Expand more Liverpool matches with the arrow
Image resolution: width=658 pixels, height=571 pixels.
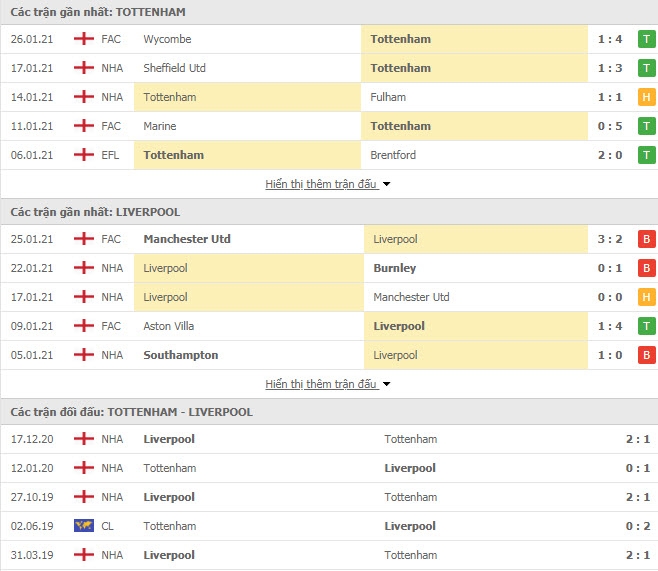point(387,384)
